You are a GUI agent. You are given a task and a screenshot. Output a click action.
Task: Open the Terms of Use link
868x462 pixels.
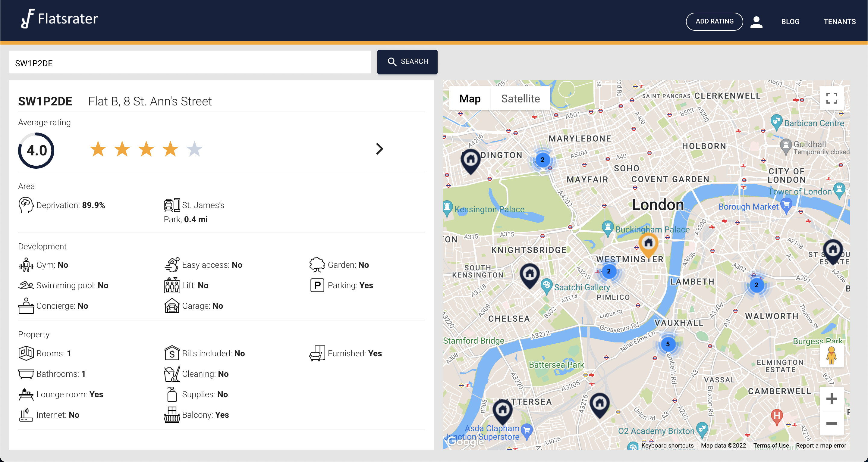[771, 445]
